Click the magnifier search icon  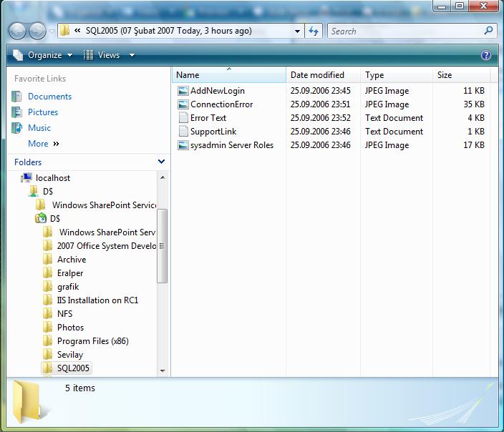[488, 31]
